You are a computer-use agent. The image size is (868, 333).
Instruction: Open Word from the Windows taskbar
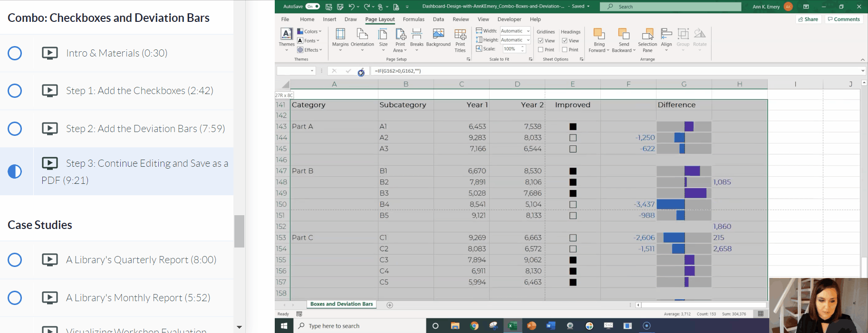550,326
